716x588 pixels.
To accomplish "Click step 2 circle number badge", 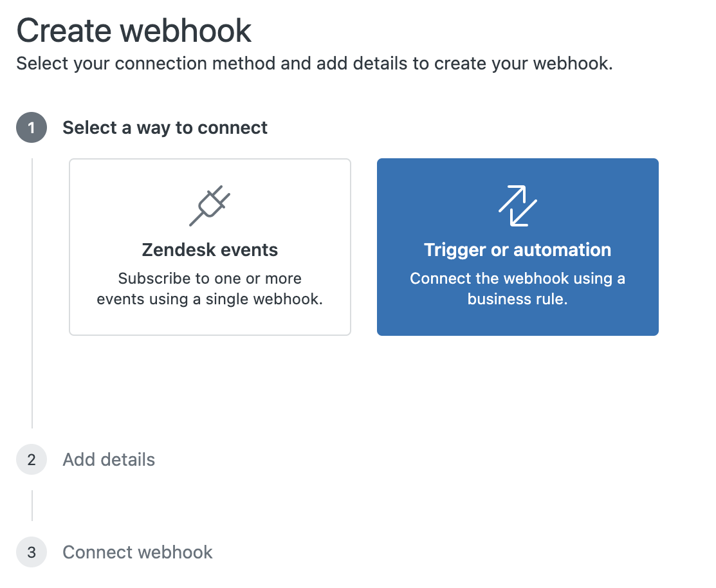I will click(32, 459).
